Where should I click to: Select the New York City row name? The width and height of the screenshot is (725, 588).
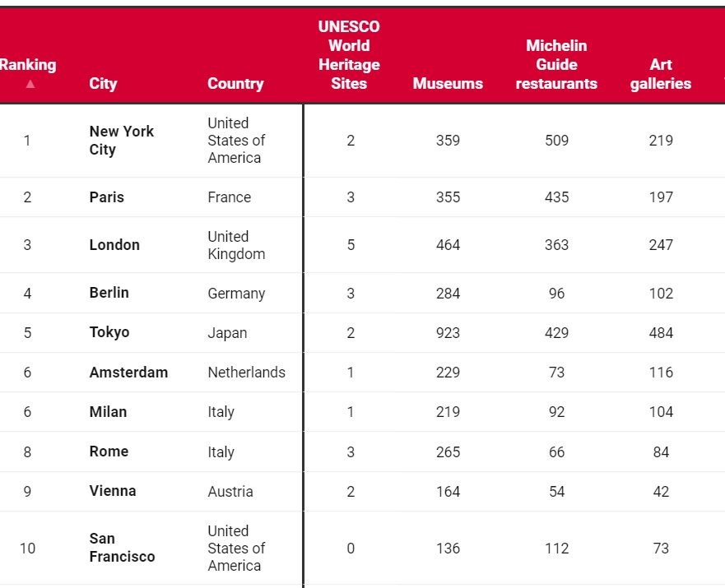coord(122,141)
